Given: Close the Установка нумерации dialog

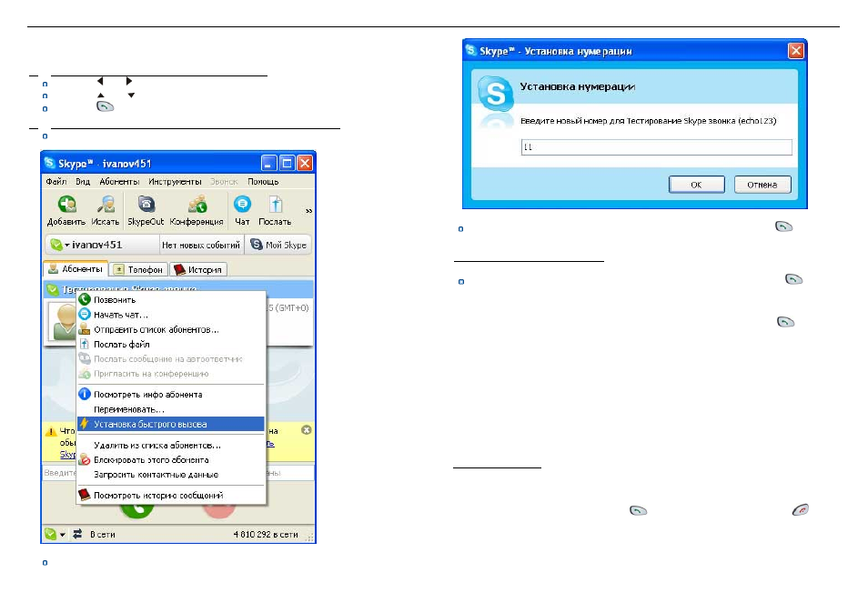Looking at the screenshot, I should tap(795, 51).
